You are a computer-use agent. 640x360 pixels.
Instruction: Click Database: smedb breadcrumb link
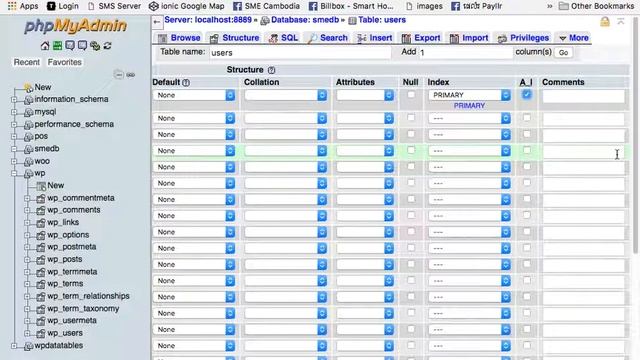(x=304, y=20)
